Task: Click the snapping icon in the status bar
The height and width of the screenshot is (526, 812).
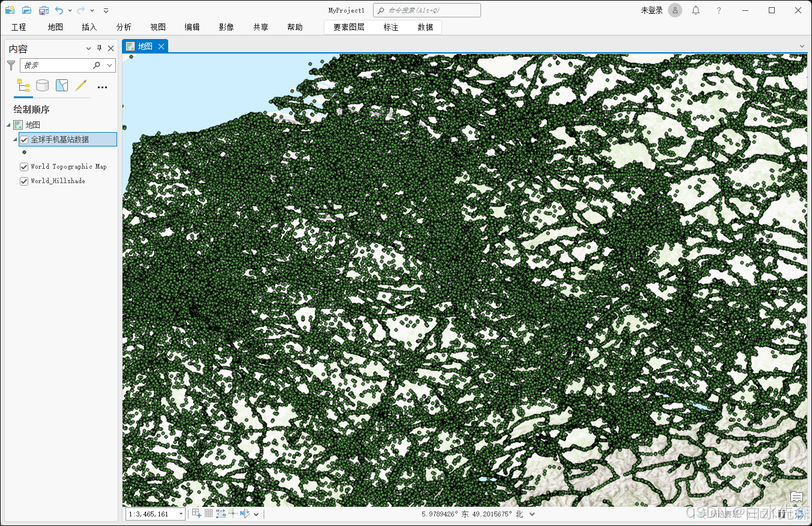Action: click(197, 513)
